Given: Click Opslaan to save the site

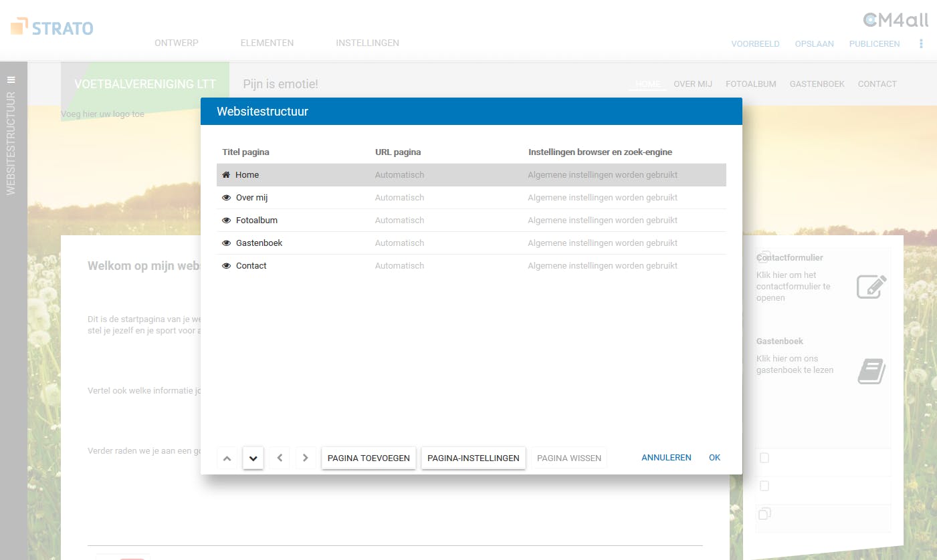Looking at the screenshot, I should click(x=814, y=44).
